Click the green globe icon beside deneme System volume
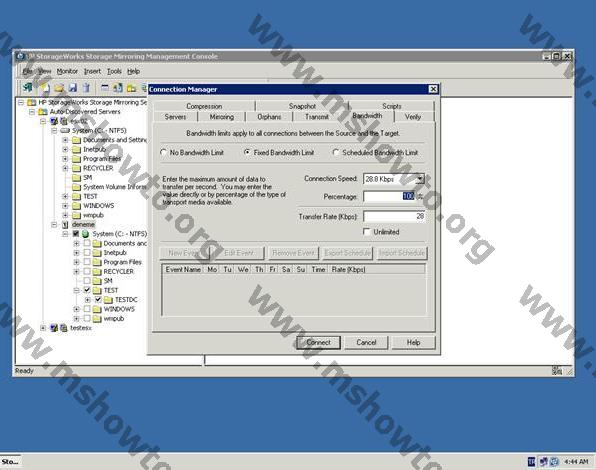The width and height of the screenshot is (596, 470). pyautogui.click(x=86, y=234)
